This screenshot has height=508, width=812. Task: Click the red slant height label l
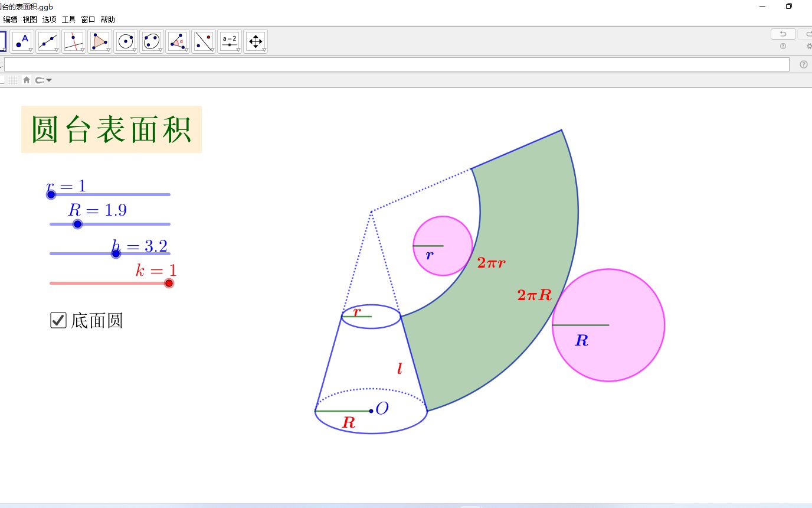(400, 369)
